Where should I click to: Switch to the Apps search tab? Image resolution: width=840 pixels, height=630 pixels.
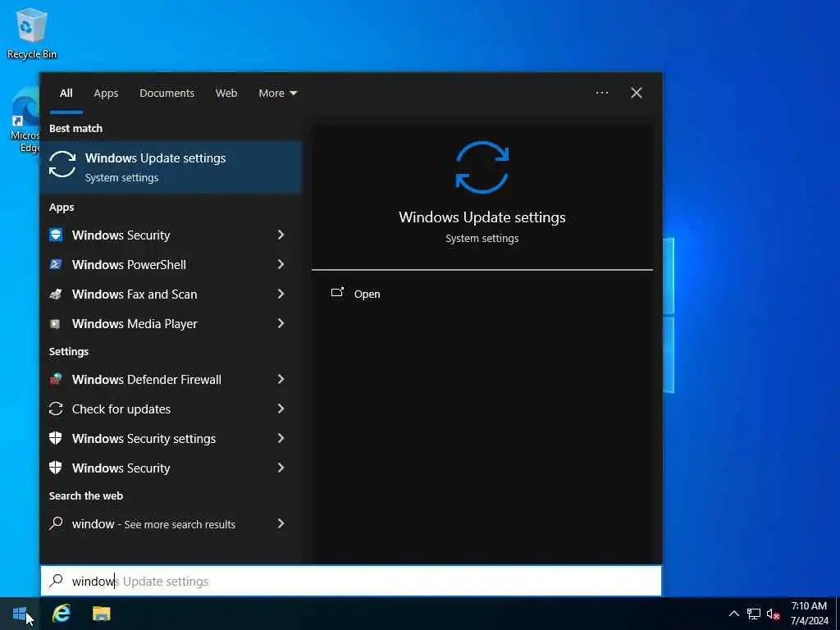pos(106,94)
